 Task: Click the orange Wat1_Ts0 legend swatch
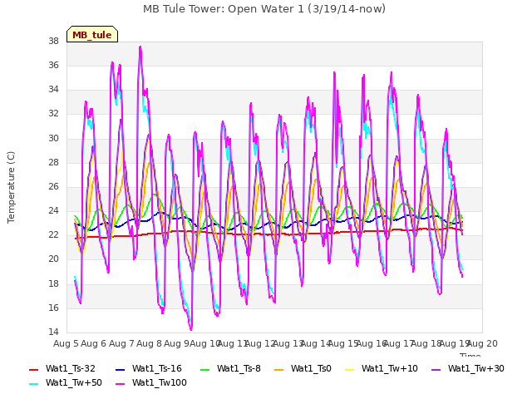coord(279,369)
